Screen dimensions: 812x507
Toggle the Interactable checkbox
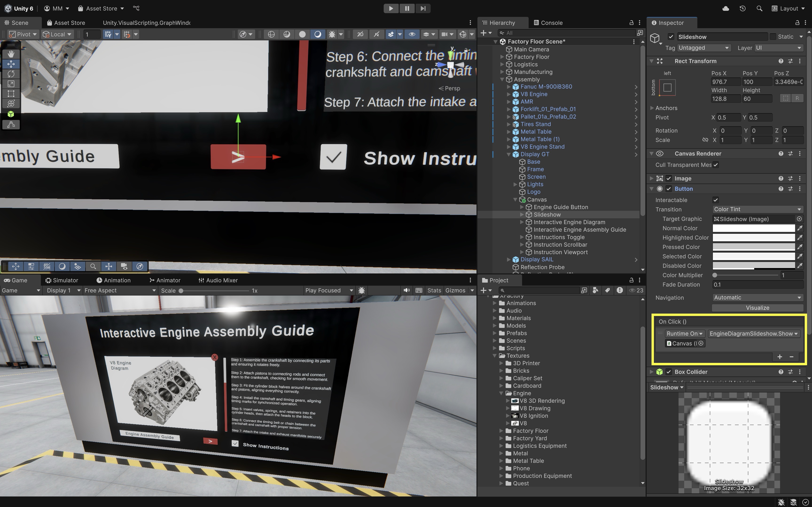(x=715, y=200)
